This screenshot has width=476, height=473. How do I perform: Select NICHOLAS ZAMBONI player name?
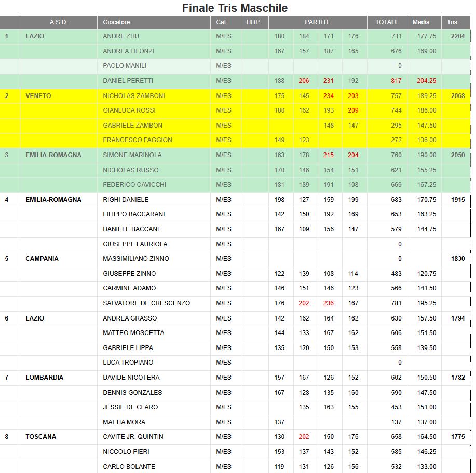pyautogui.click(x=133, y=96)
